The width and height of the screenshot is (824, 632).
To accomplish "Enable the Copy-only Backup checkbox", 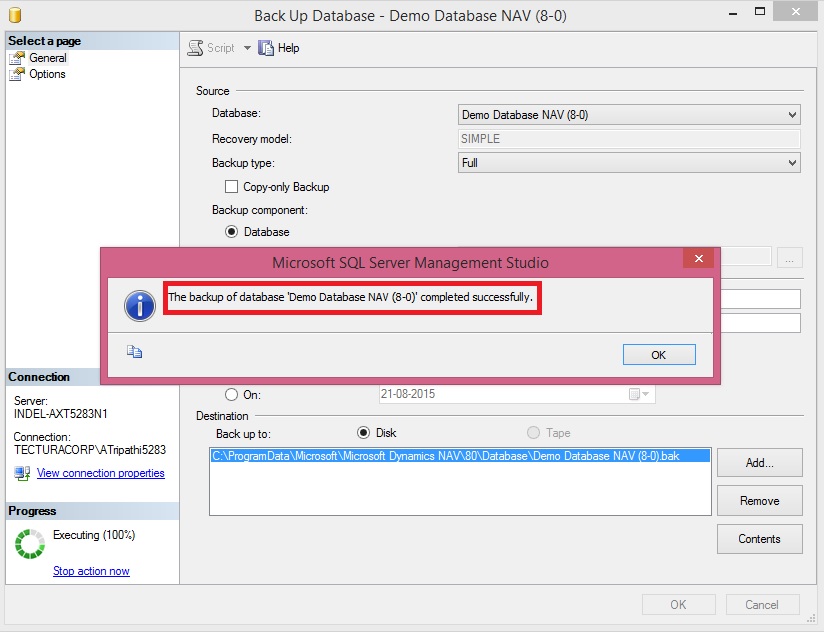I will click(x=232, y=187).
